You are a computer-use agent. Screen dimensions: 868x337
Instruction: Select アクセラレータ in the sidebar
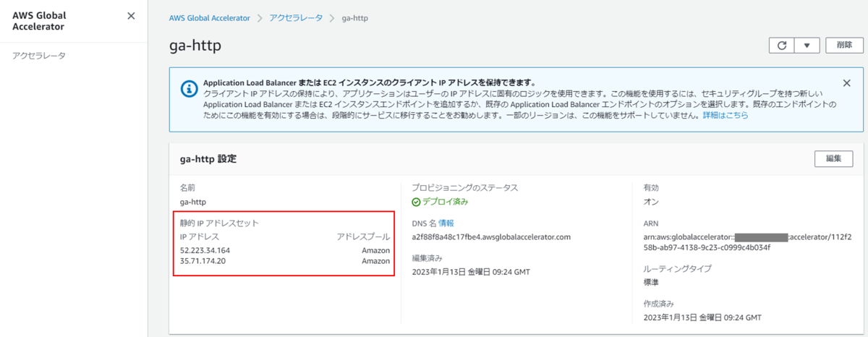pyautogui.click(x=39, y=56)
